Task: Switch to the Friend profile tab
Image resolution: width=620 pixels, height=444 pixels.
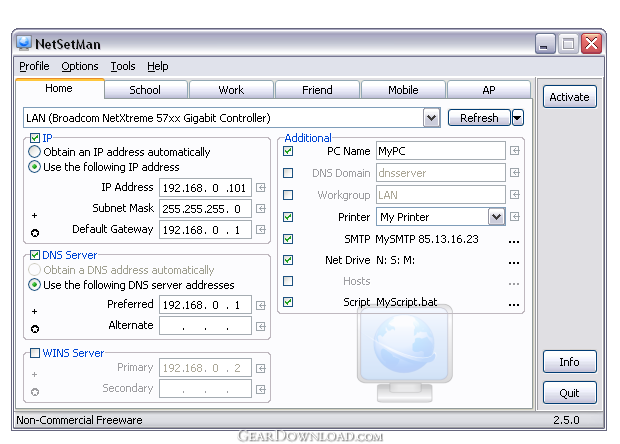Action: point(317,90)
